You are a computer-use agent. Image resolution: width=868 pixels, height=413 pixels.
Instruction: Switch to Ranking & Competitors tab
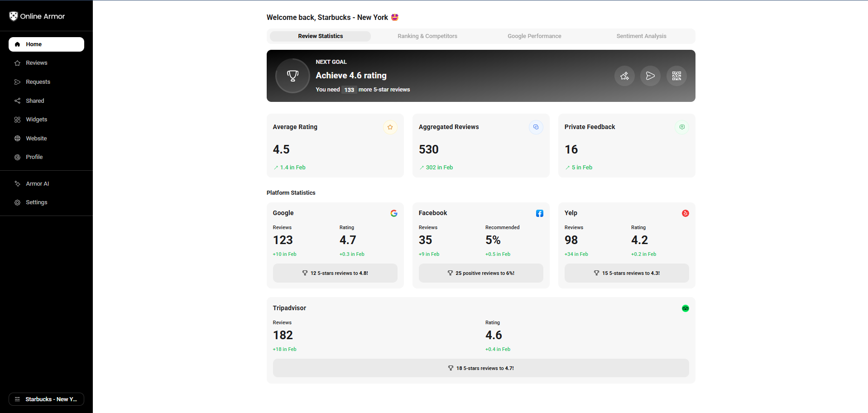427,36
